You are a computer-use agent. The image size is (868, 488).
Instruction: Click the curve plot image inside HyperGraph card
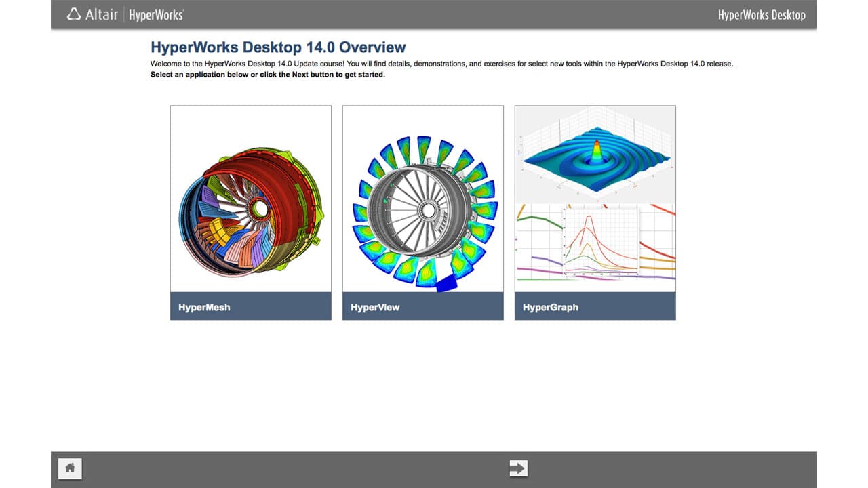[x=595, y=244]
